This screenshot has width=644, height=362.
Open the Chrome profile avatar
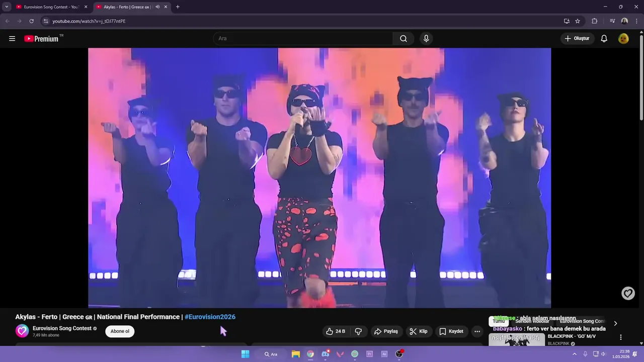click(x=624, y=21)
